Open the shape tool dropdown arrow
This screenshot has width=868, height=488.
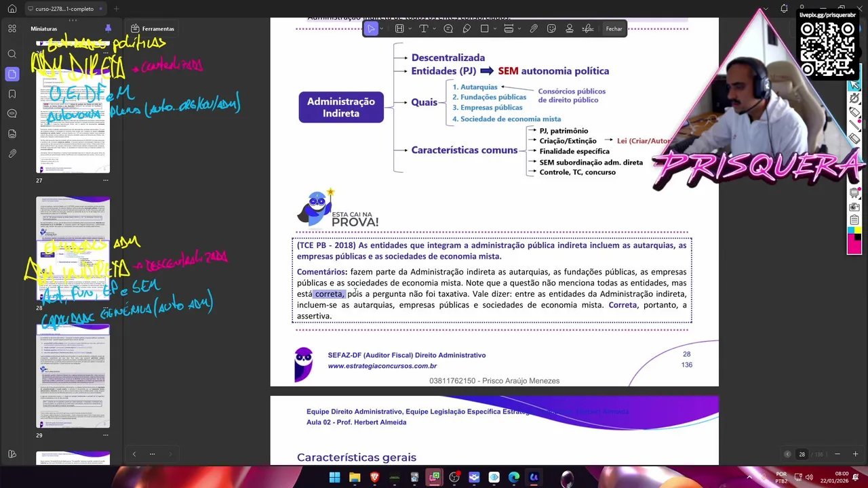(495, 28)
